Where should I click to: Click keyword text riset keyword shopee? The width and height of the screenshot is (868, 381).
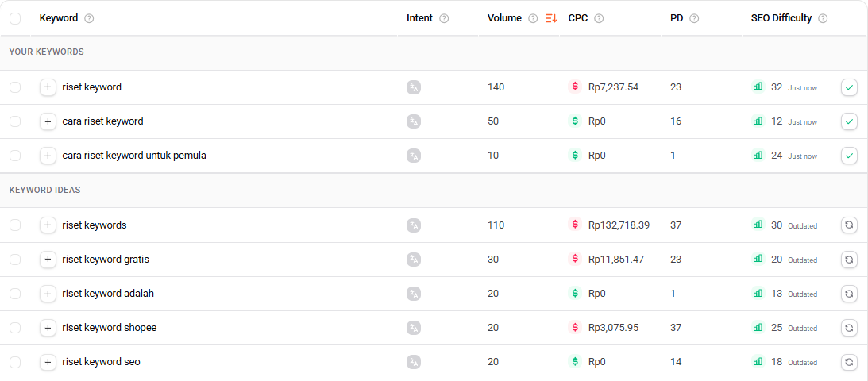(110, 328)
